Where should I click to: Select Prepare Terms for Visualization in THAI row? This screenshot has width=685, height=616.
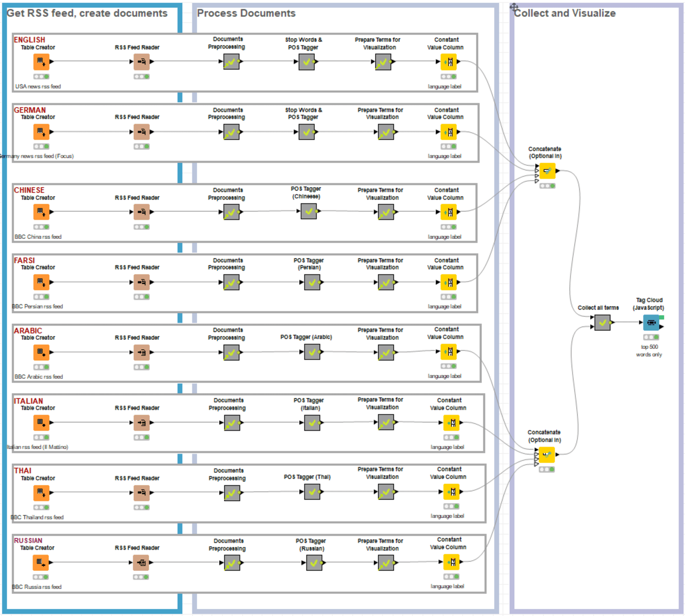point(386,492)
